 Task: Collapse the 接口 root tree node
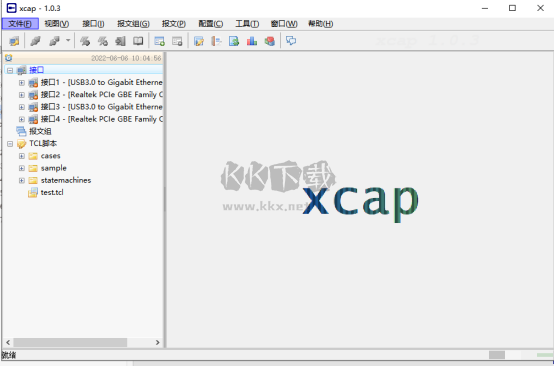(x=10, y=70)
